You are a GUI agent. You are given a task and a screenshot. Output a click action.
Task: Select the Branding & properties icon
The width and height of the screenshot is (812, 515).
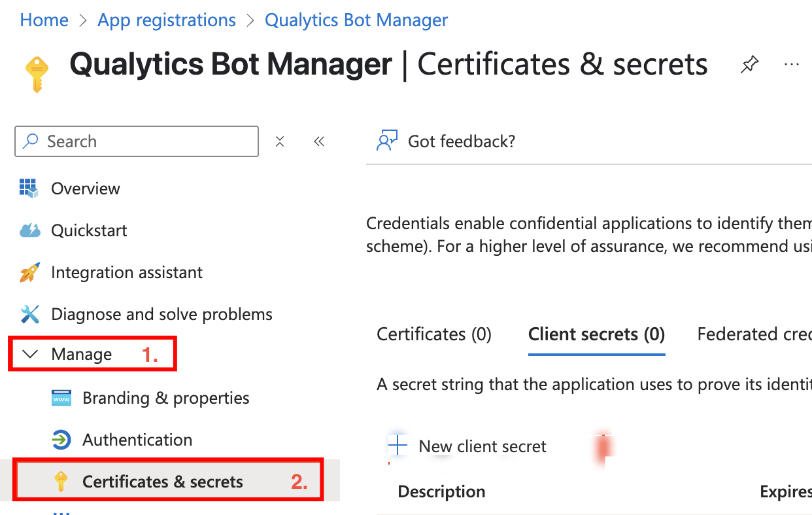61,397
